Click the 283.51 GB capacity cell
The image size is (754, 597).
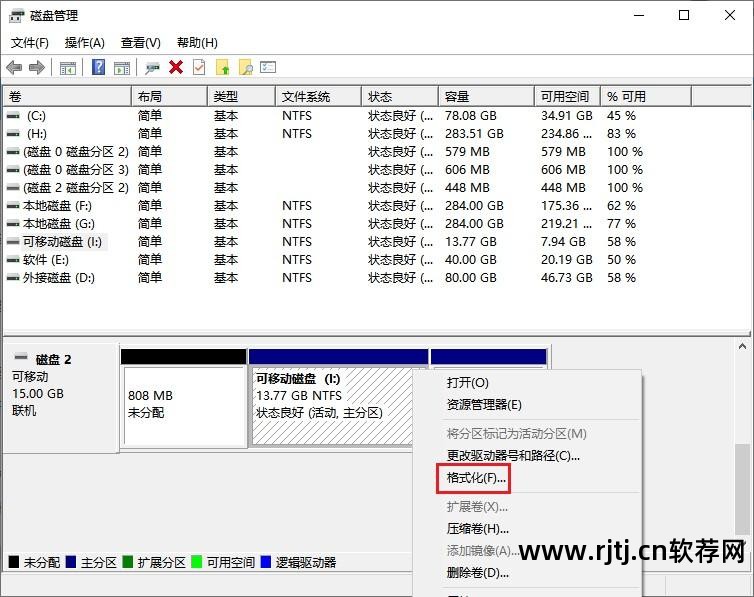click(474, 134)
